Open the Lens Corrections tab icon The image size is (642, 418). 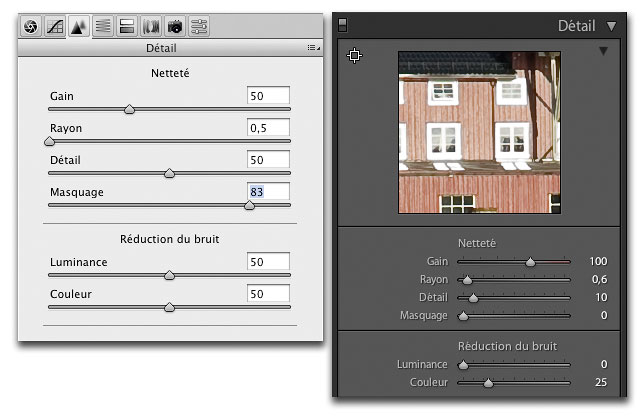[151, 27]
